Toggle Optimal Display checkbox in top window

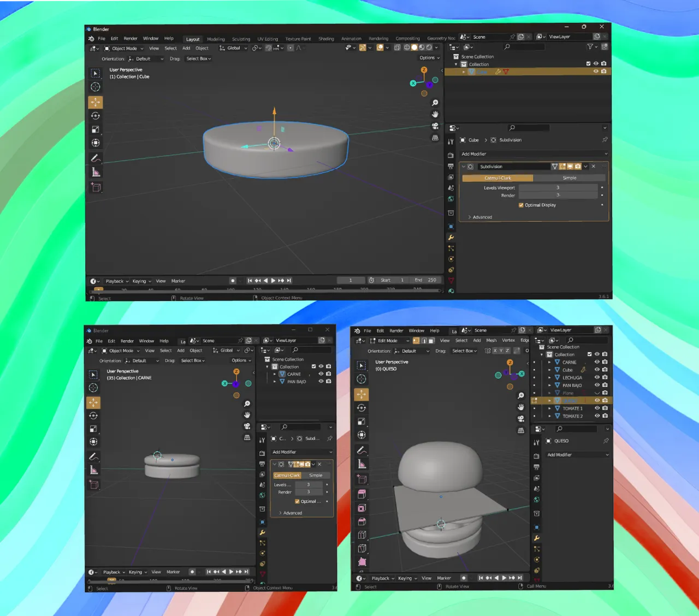pos(521,205)
